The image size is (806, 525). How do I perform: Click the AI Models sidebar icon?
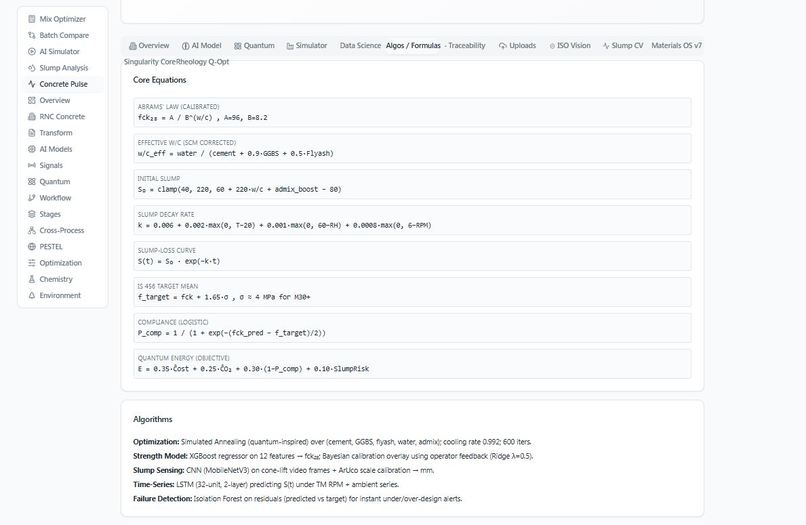[x=32, y=149]
